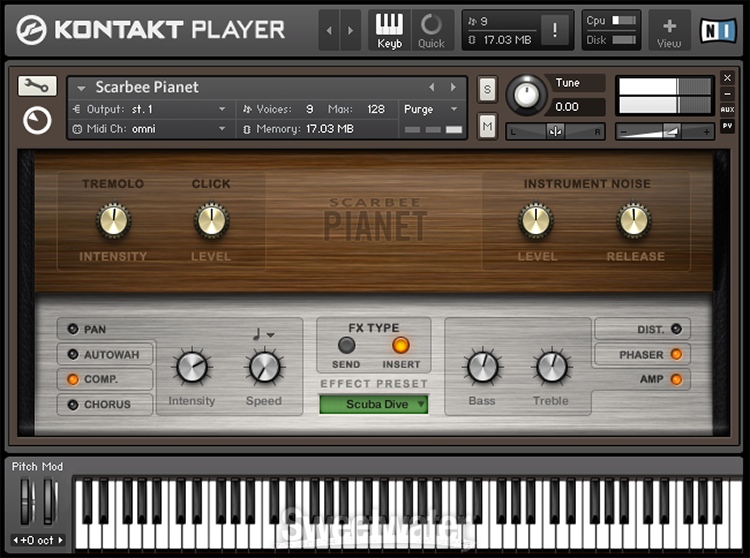Screen dimensions: 750x558
Task: Select SEND FX type
Action: point(346,345)
